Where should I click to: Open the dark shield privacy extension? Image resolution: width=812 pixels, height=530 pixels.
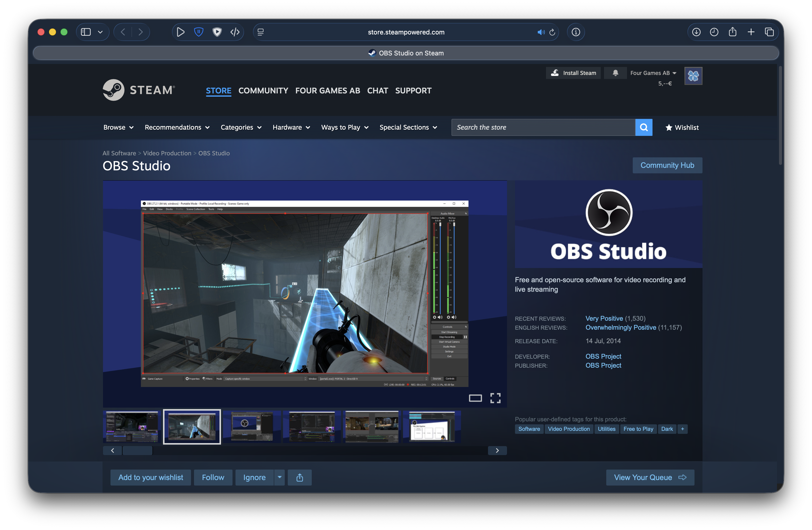(x=217, y=32)
